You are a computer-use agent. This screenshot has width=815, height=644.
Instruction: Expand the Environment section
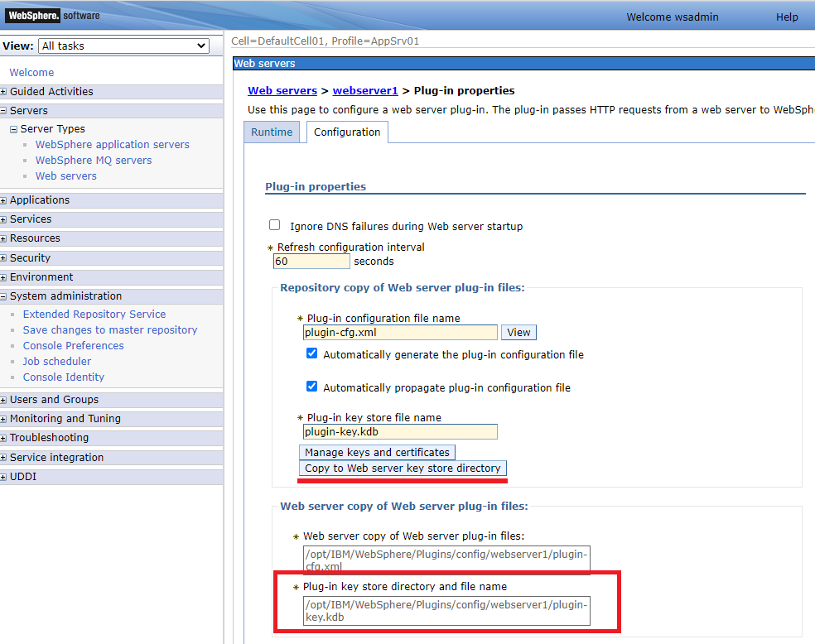[3, 277]
